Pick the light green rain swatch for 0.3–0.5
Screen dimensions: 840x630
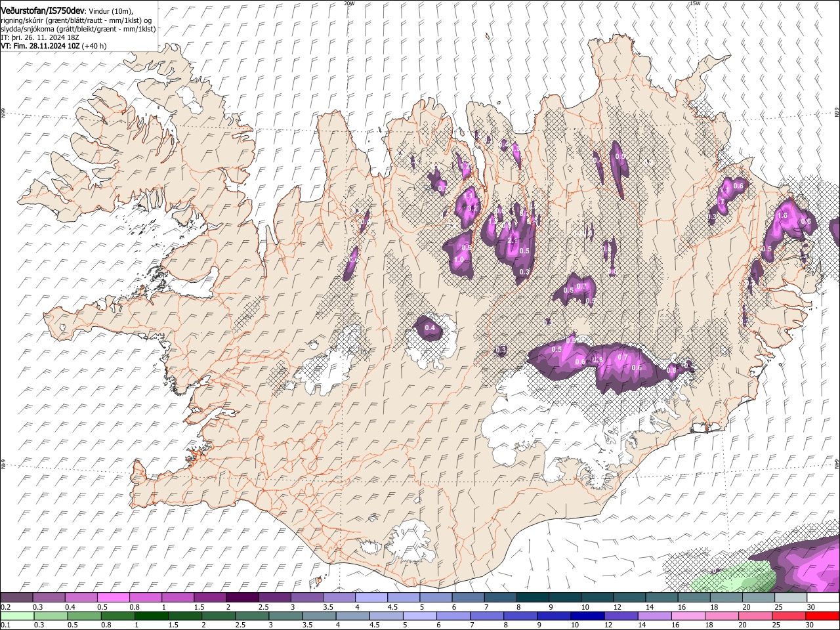pos(51,616)
